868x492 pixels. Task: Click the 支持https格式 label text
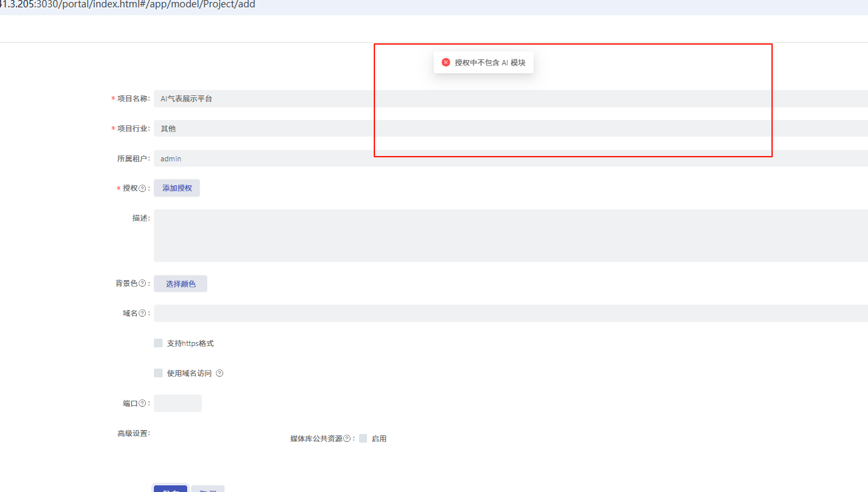point(191,343)
